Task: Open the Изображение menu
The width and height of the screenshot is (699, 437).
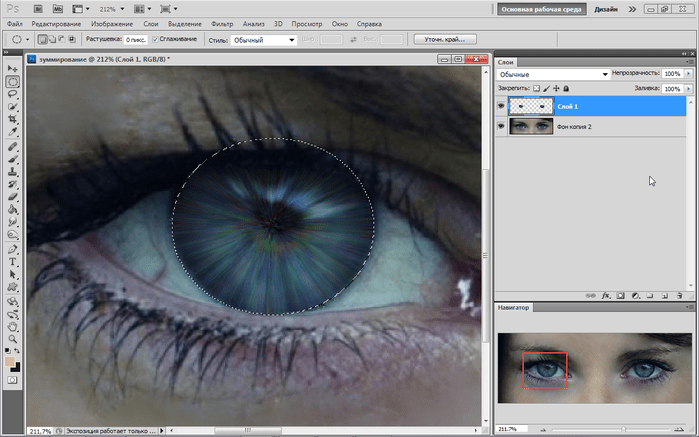Action: click(110, 22)
